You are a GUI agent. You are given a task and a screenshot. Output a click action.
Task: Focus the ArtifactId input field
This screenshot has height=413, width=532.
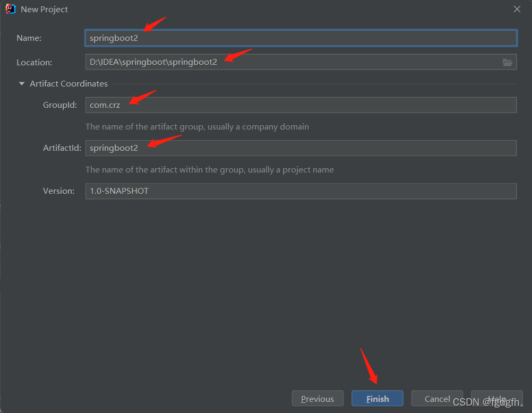point(301,148)
